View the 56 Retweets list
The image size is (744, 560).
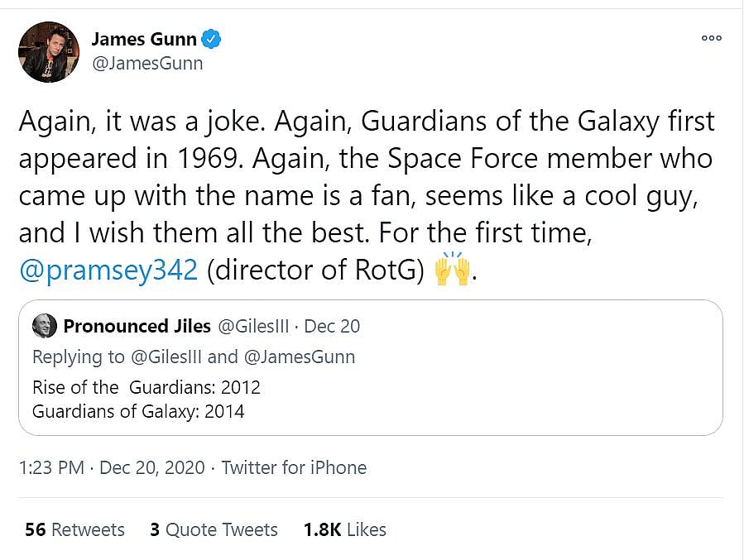[x=74, y=529]
